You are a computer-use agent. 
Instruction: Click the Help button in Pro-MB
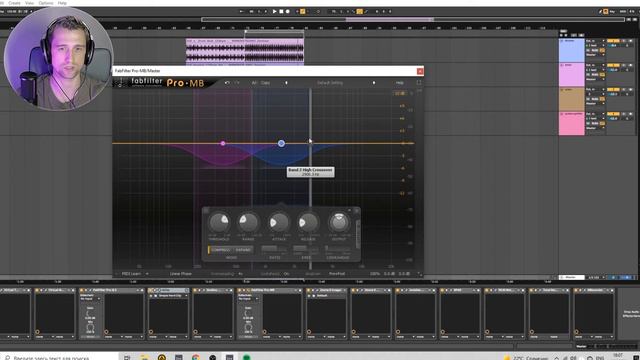tap(400, 82)
